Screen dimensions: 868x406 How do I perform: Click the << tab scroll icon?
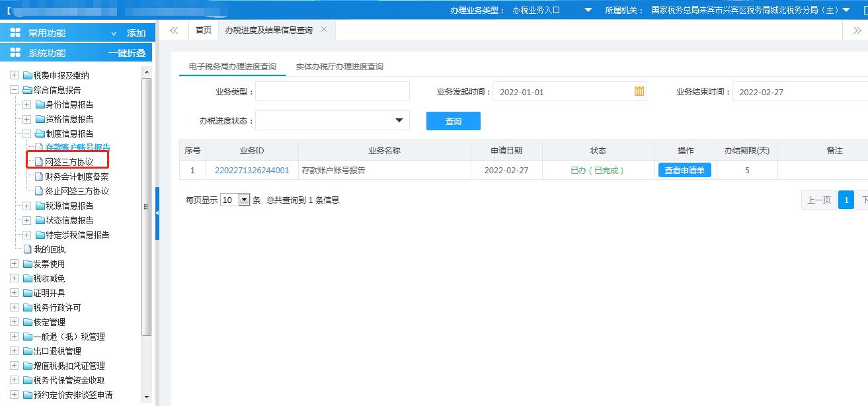tap(173, 30)
